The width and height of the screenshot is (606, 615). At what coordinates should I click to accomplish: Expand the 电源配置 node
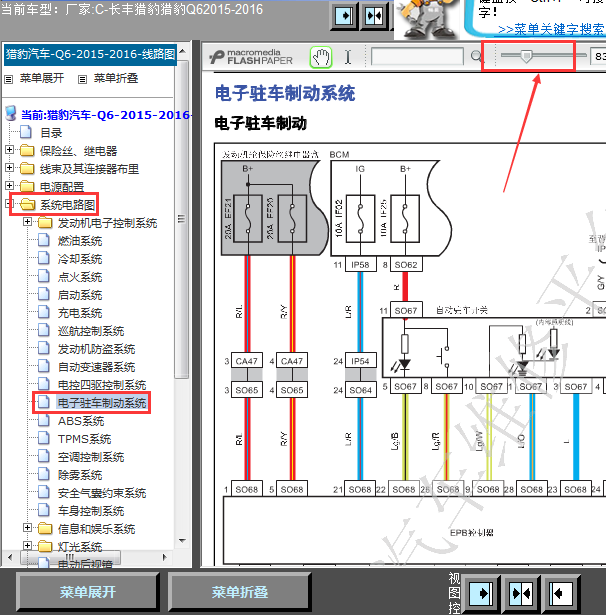[9, 185]
